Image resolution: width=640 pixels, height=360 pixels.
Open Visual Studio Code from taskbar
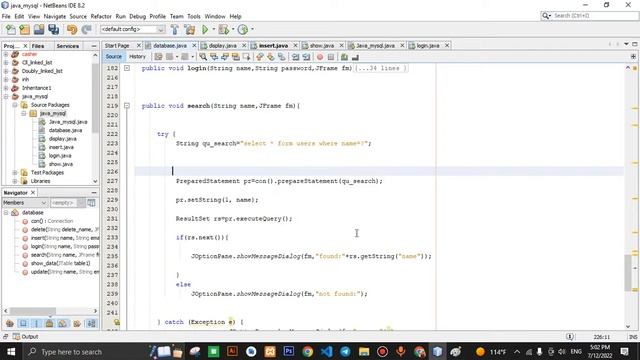pyautogui.click(x=326, y=351)
